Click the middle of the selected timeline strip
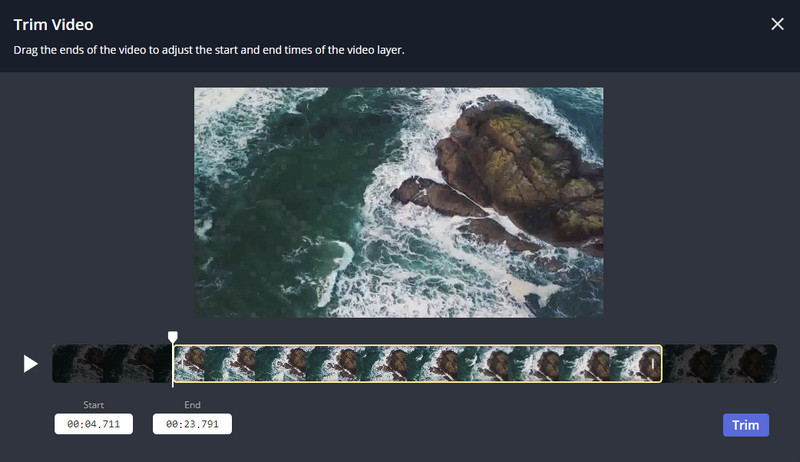 [417, 364]
